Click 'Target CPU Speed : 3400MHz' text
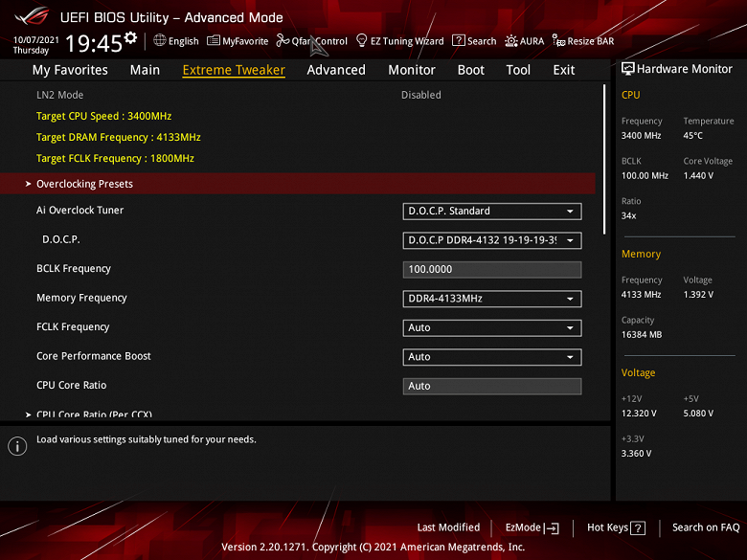 click(103, 116)
